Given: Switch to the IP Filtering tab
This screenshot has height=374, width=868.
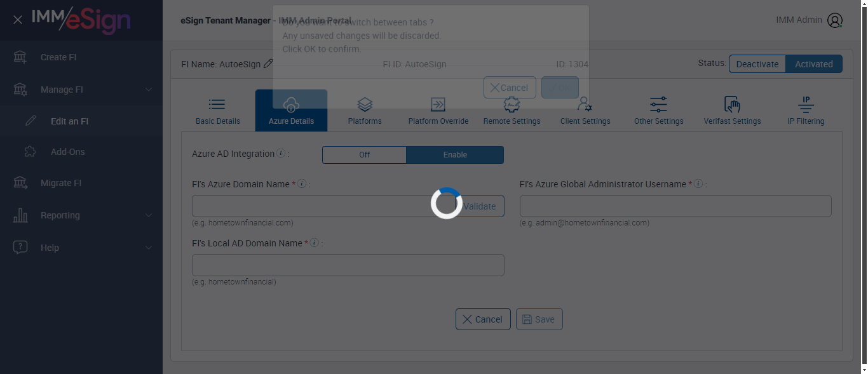Looking at the screenshot, I should (806, 110).
